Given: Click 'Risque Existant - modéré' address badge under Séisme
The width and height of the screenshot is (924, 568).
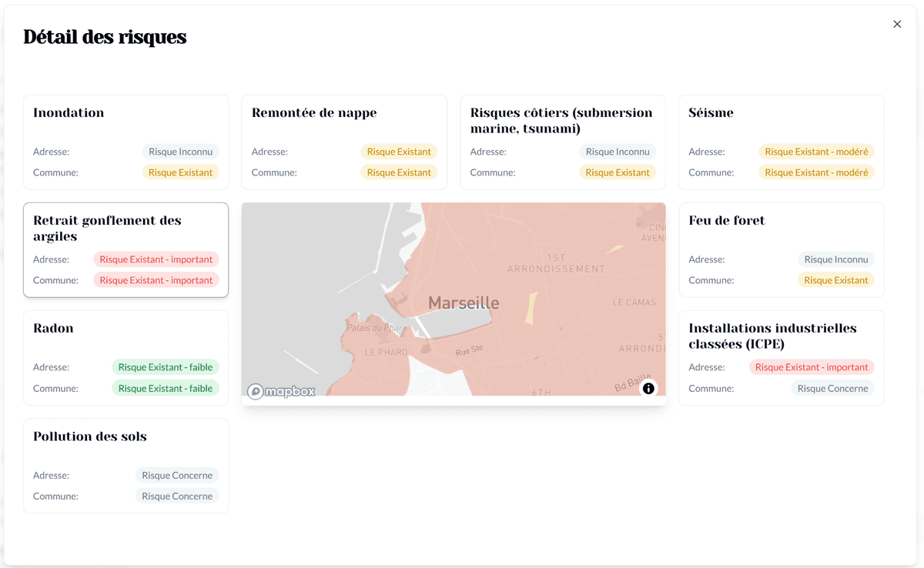Looking at the screenshot, I should [x=815, y=152].
